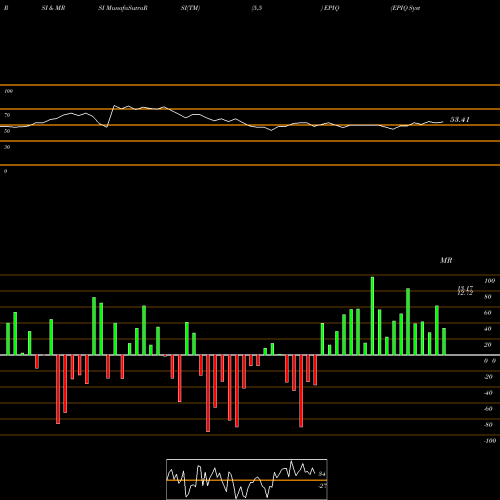Click the MR axis label 80
Screen dimensions: 500x500
(x=488, y=297)
